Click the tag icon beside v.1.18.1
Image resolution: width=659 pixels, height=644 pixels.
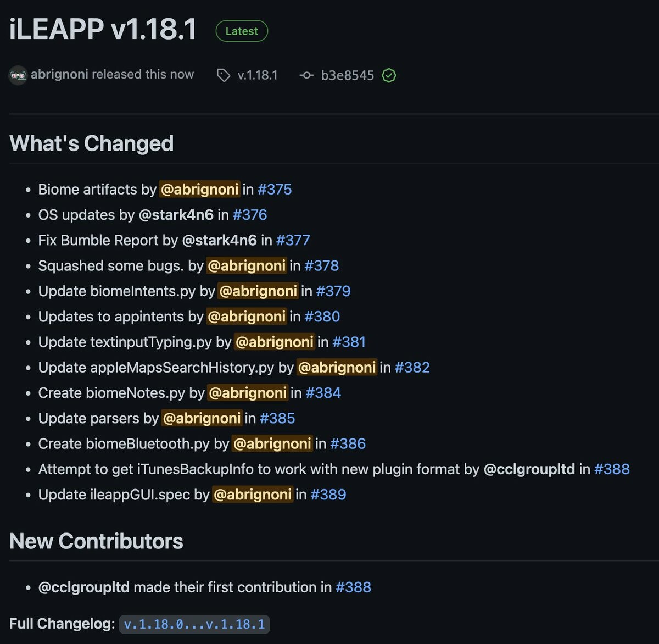tap(223, 75)
